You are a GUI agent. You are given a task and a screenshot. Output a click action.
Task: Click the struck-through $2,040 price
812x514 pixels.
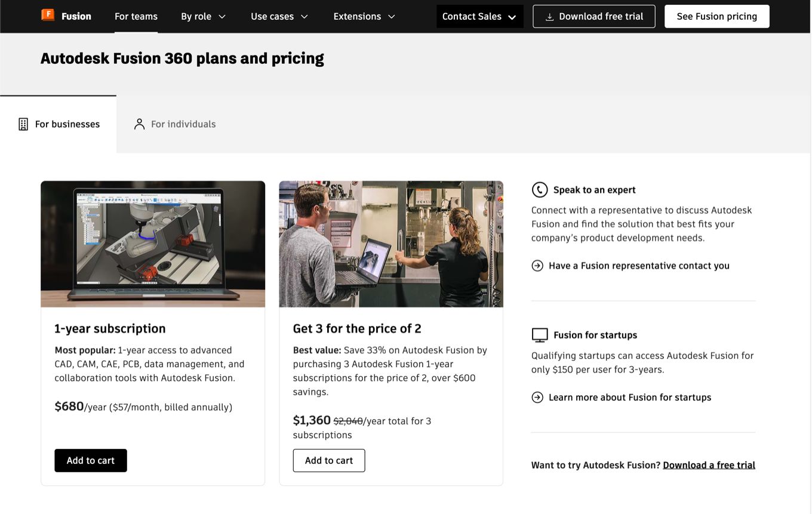[348, 421]
